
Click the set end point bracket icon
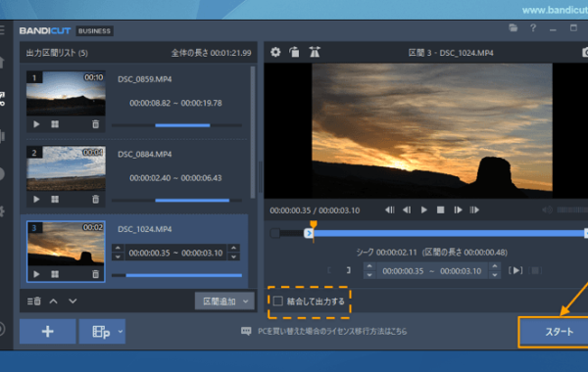pyautogui.click(x=348, y=270)
